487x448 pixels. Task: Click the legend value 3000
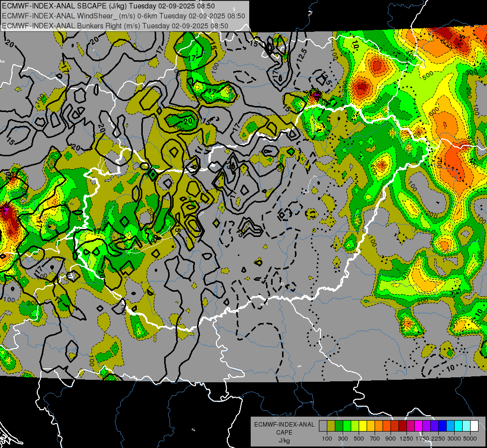coord(454,439)
